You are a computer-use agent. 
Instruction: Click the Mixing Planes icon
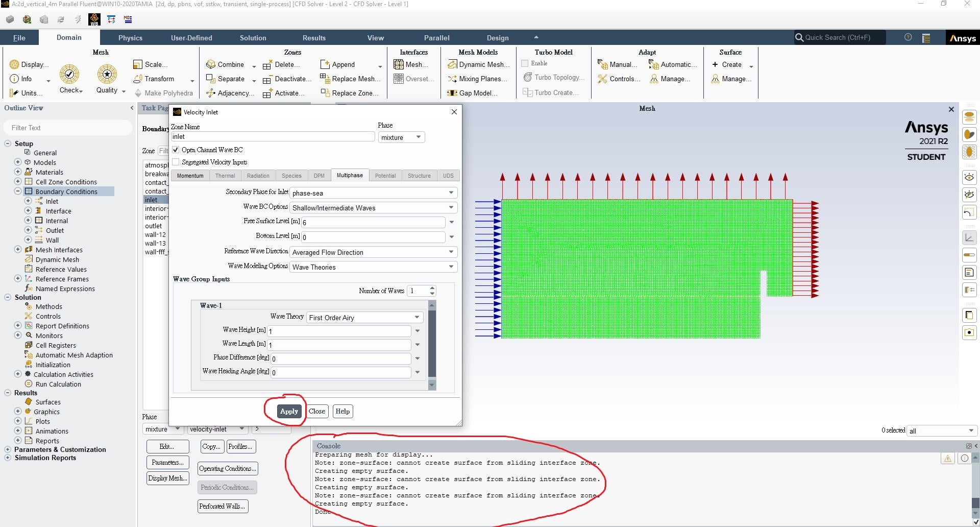(x=452, y=79)
